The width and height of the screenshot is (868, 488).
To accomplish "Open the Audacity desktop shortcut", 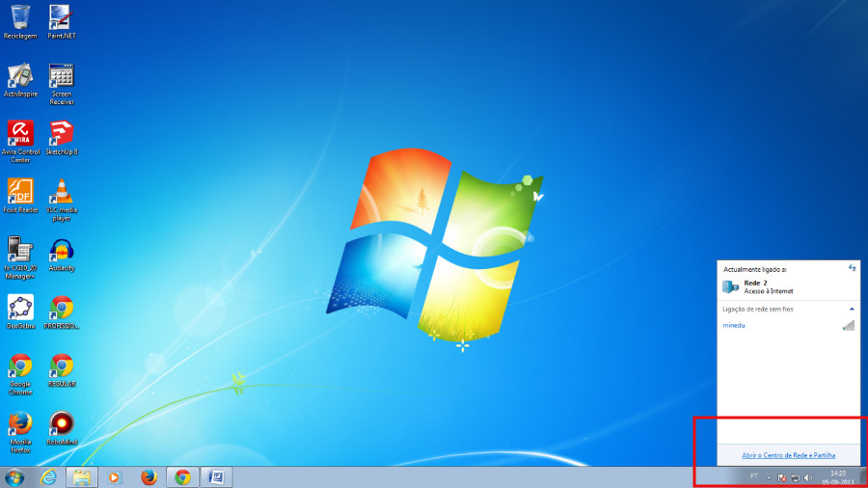I will coord(61,251).
